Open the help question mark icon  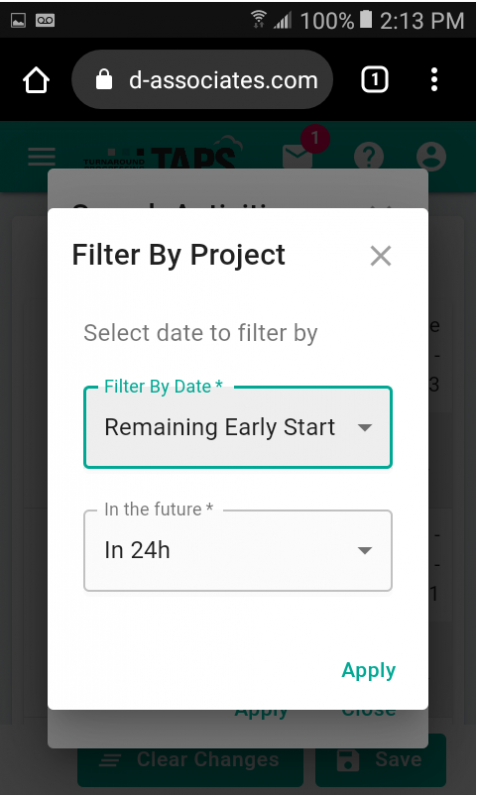tap(369, 156)
